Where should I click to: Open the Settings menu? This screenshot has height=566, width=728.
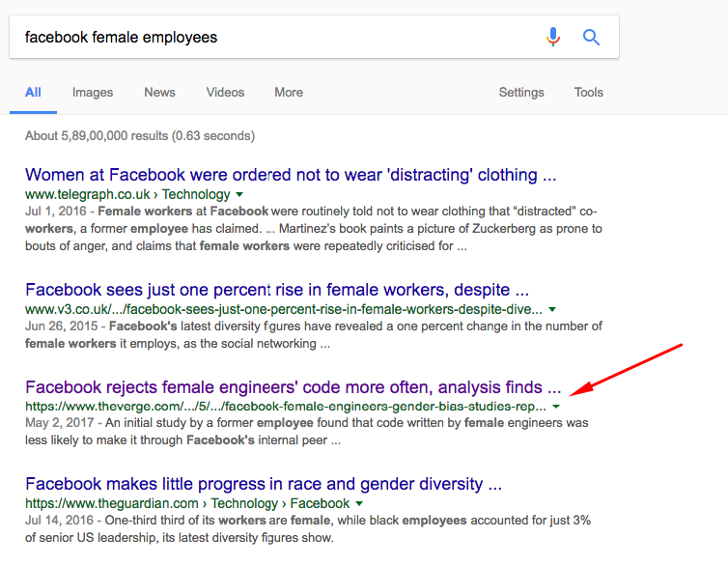click(521, 93)
